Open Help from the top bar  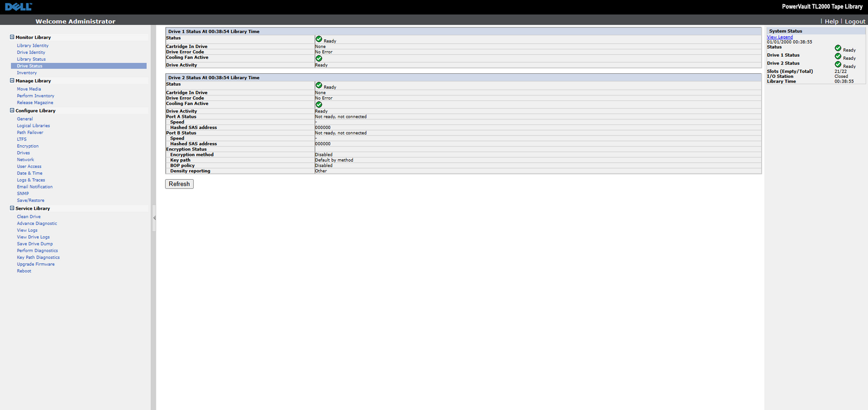pyautogui.click(x=832, y=21)
